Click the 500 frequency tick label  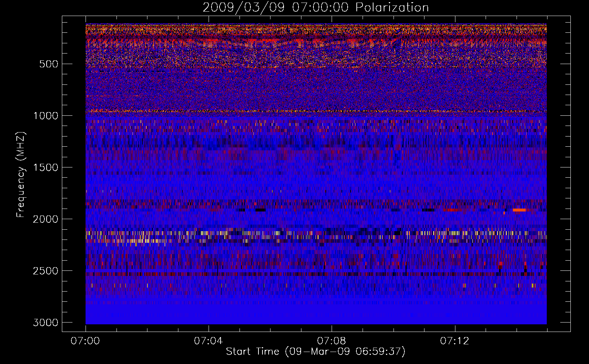49,64
